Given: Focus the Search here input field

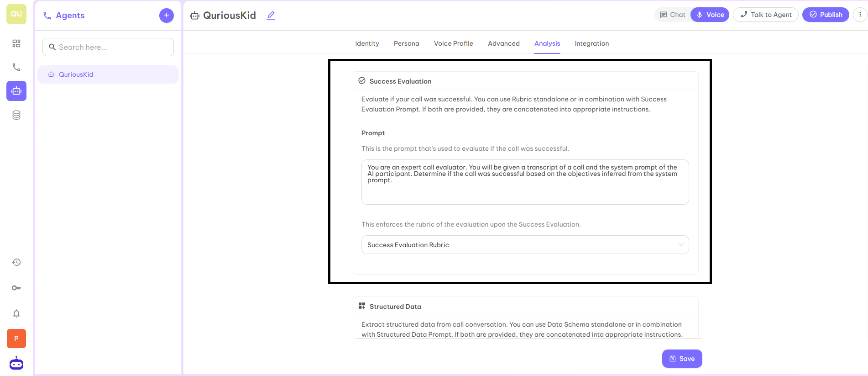Looking at the screenshot, I should [108, 47].
